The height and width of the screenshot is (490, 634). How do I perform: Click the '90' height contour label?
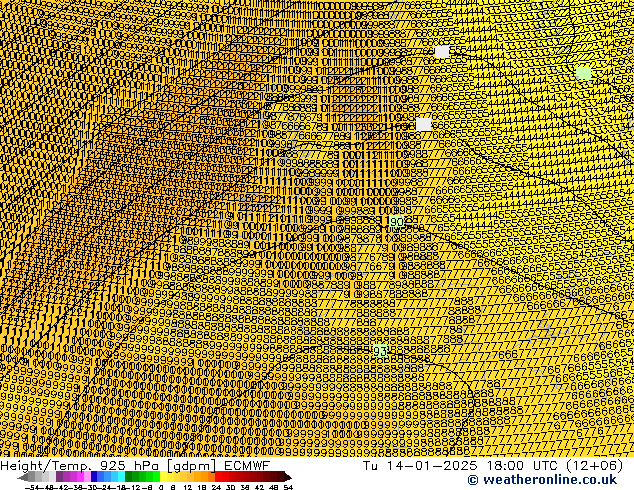click(396, 222)
